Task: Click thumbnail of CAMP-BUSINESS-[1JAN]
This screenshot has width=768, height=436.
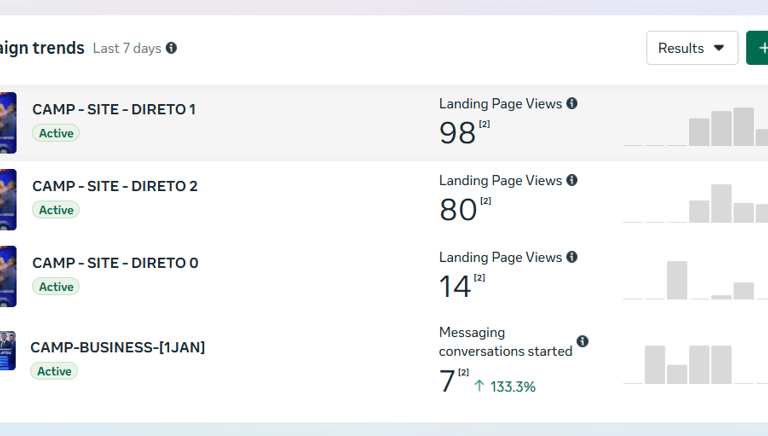Action: click(x=8, y=351)
